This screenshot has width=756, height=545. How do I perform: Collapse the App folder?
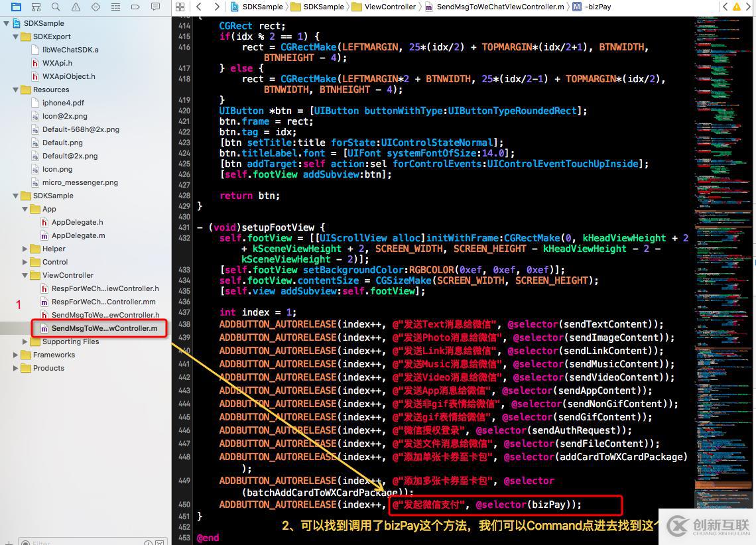coord(25,209)
